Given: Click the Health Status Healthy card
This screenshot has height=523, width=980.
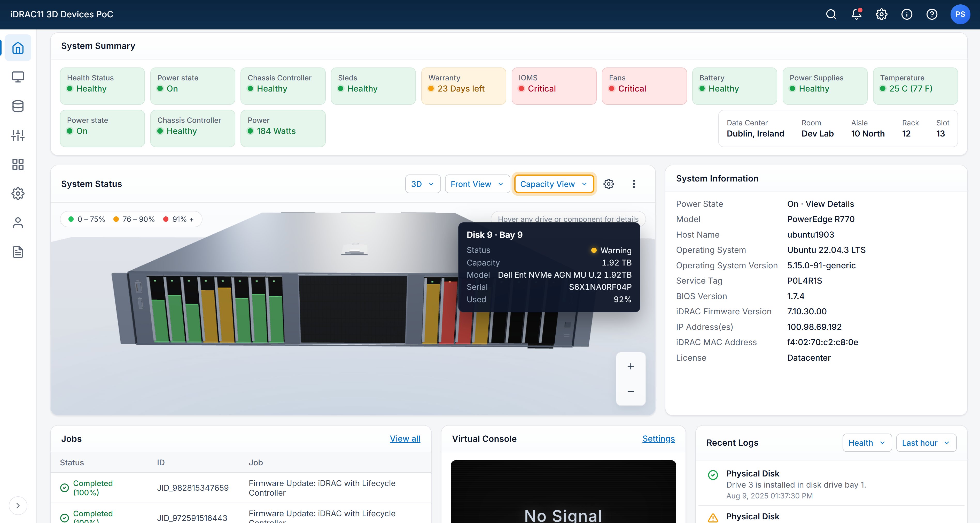Looking at the screenshot, I should coord(102,86).
